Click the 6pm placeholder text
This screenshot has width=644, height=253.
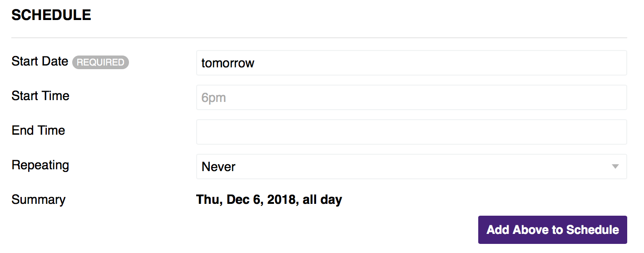coord(213,98)
